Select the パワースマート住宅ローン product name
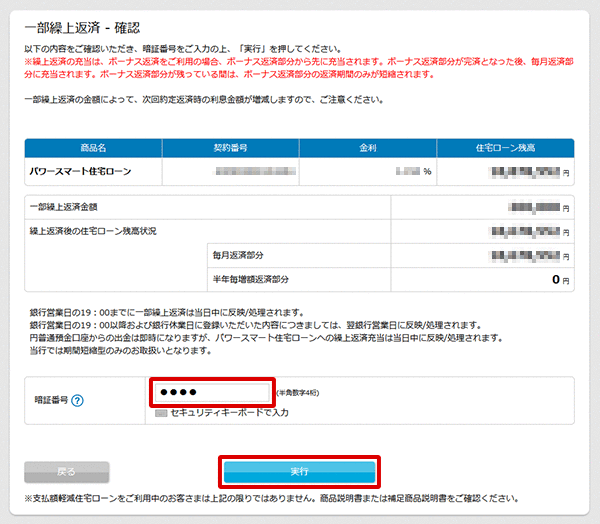The height and width of the screenshot is (524, 600). 80,171
